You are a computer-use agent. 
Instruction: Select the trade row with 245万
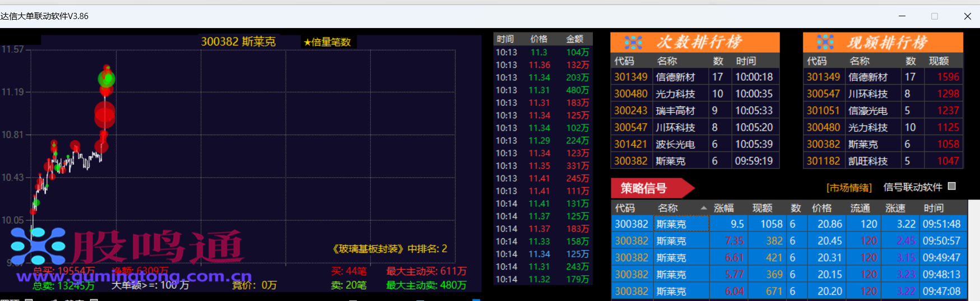[542, 178]
